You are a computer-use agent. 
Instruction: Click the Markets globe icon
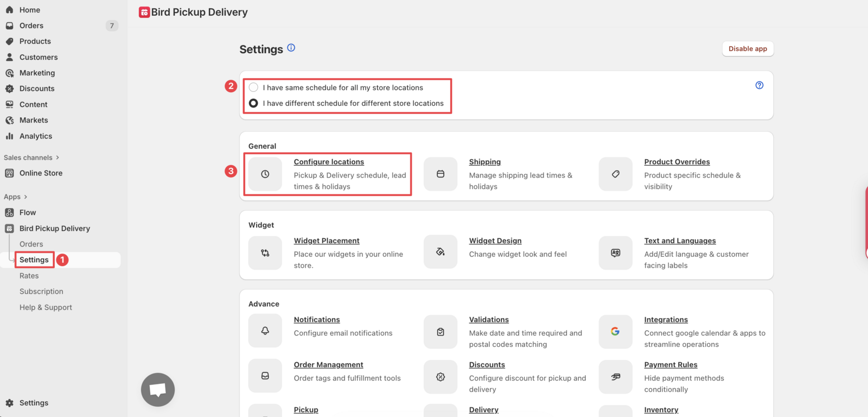point(9,120)
